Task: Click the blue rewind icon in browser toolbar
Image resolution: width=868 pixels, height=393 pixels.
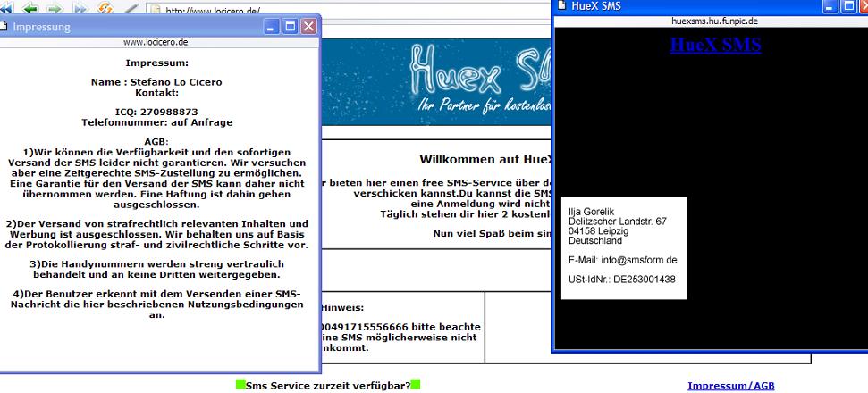Action: [6, 8]
